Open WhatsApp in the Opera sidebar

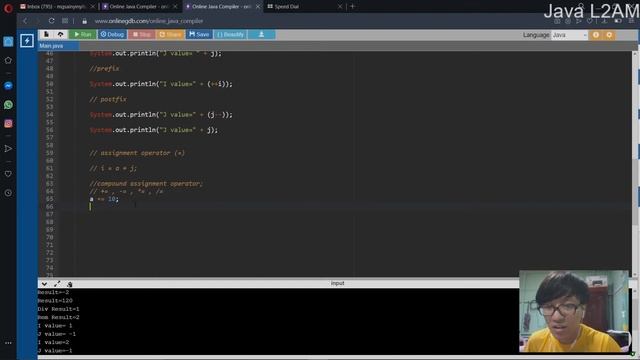[x=8, y=105]
